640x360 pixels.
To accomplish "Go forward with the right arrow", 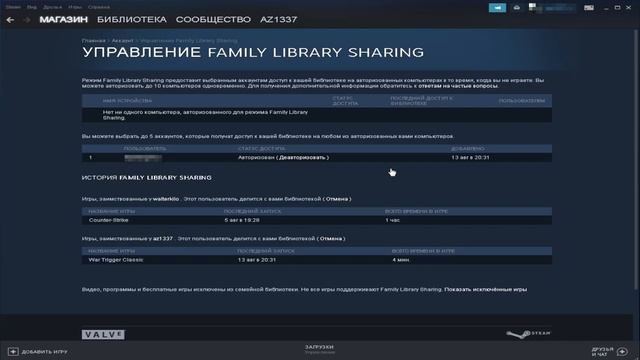I will (27, 20).
